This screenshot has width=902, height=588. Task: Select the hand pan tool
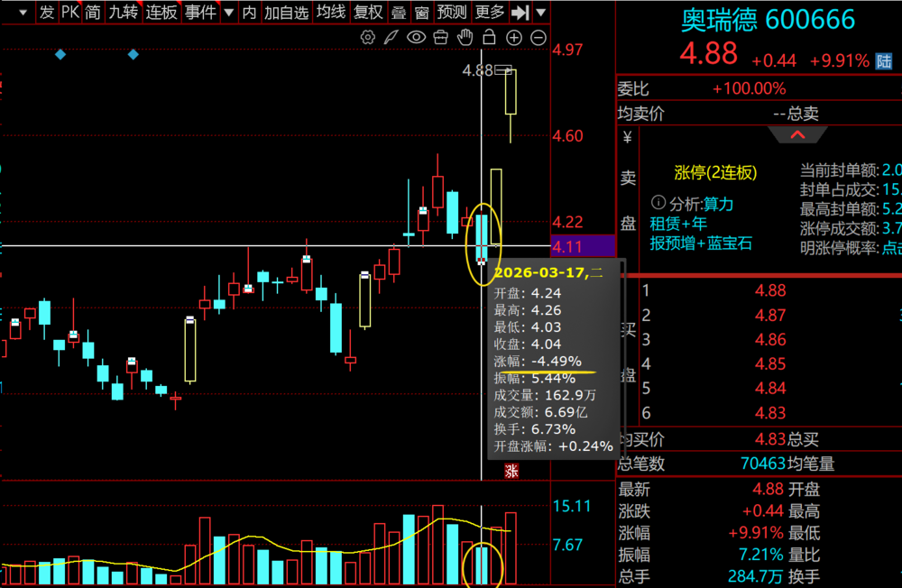pos(465,37)
